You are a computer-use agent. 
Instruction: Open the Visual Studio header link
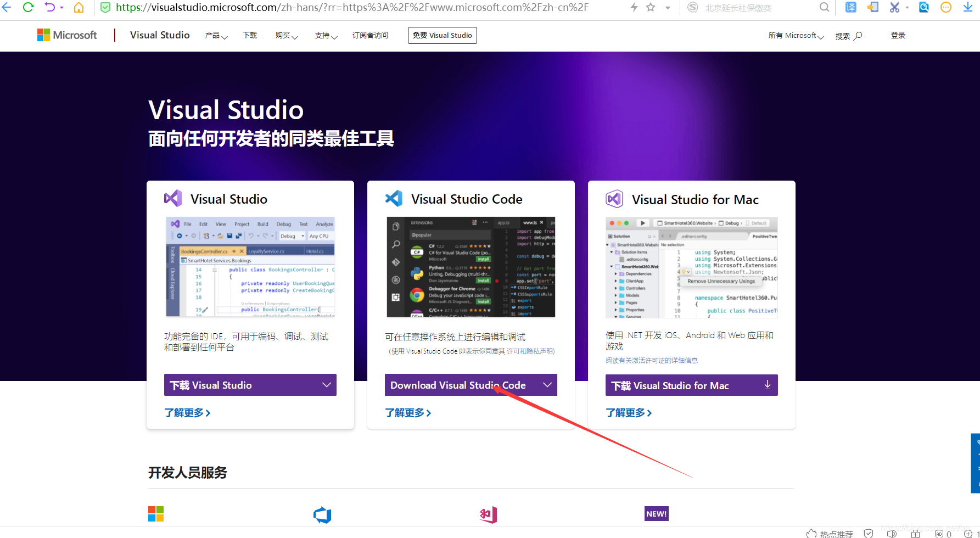point(160,35)
